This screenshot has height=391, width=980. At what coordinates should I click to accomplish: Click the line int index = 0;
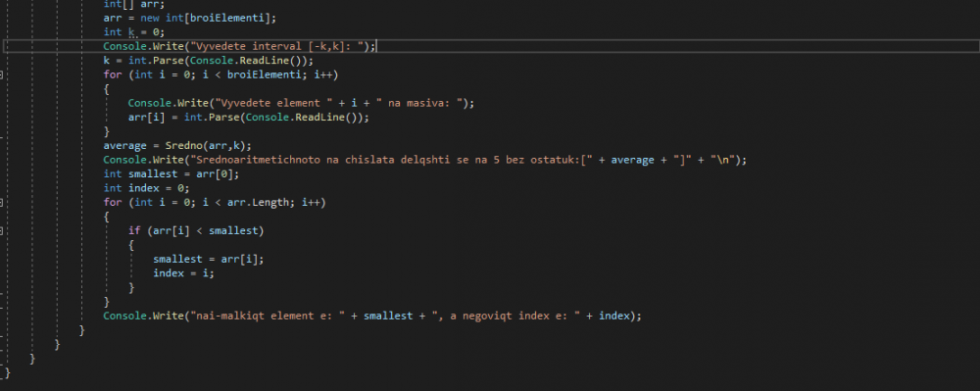pyautogui.click(x=146, y=188)
